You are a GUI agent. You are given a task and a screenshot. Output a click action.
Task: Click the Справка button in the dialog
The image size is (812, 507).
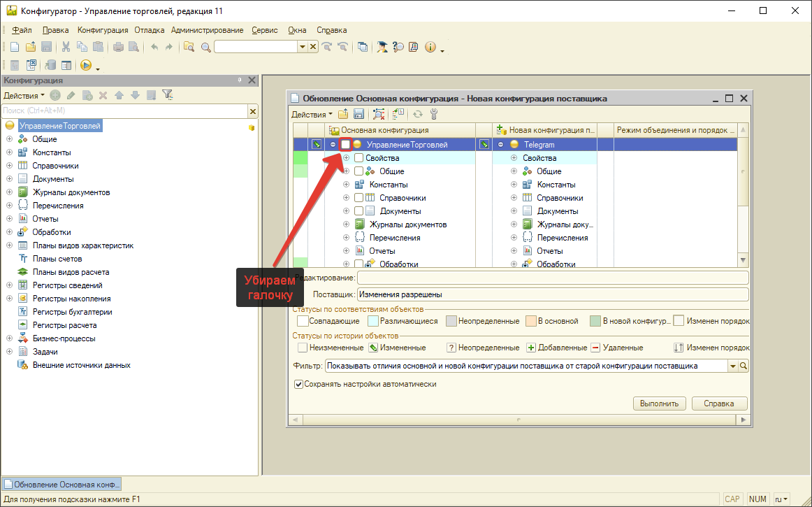pos(719,404)
